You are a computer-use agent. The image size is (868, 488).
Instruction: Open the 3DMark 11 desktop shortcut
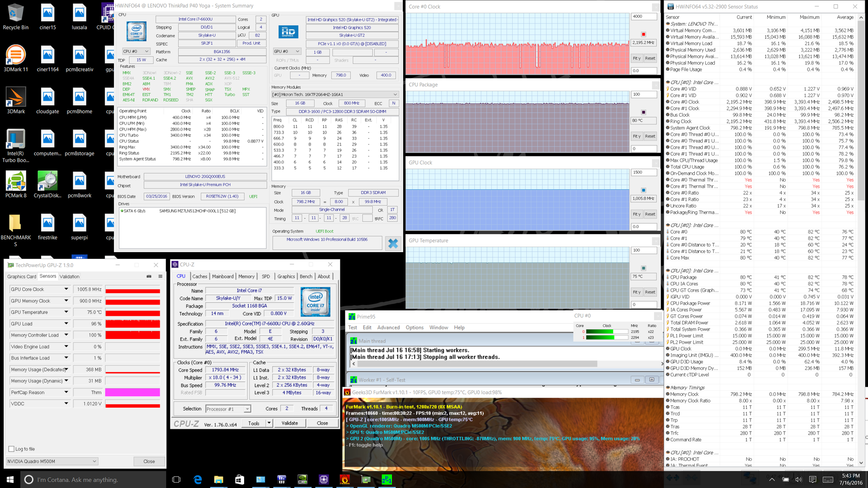[15, 58]
